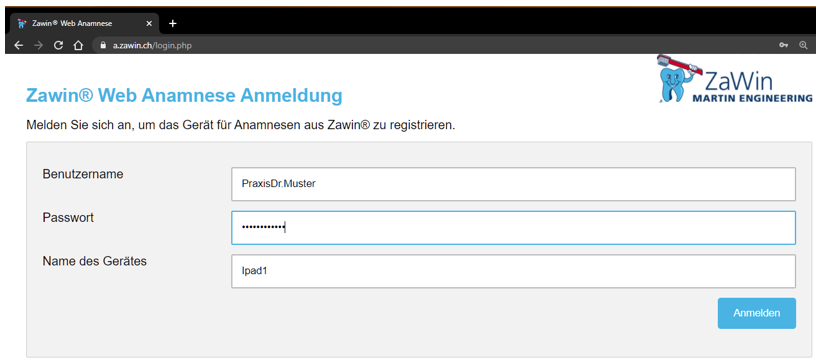Go to the browser home page icon
This screenshot has height=363, width=820.
[x=78, y=46]
